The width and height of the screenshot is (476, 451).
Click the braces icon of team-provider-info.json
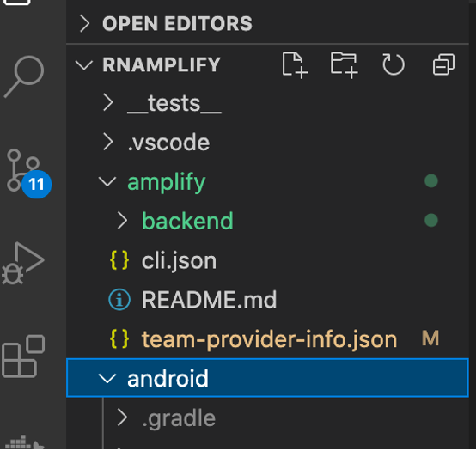pyautogui.click(x=119, y=338)
